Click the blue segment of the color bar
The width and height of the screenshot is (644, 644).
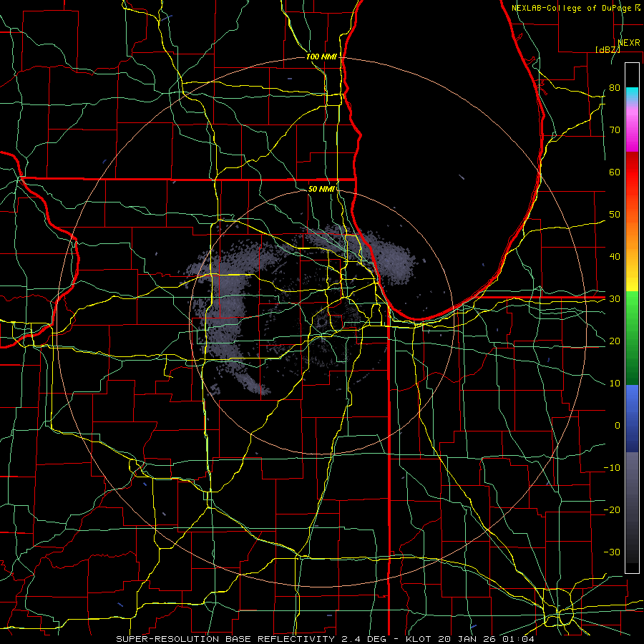(632, 419)
